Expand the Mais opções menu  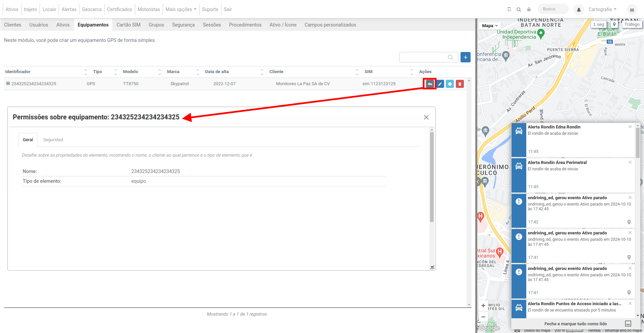[x=181, y=9]
